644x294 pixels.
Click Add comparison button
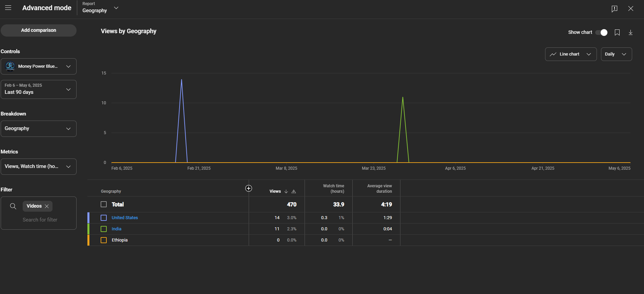tap(39, 30)
